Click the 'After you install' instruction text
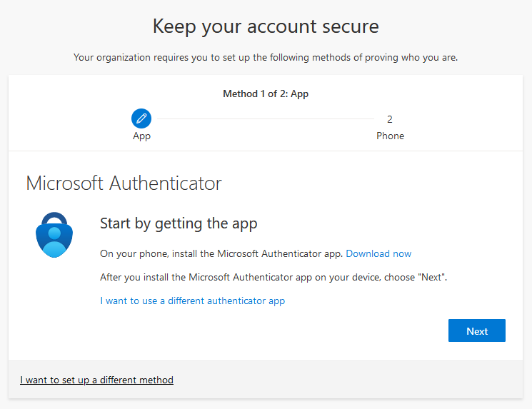 click(273, 278)
